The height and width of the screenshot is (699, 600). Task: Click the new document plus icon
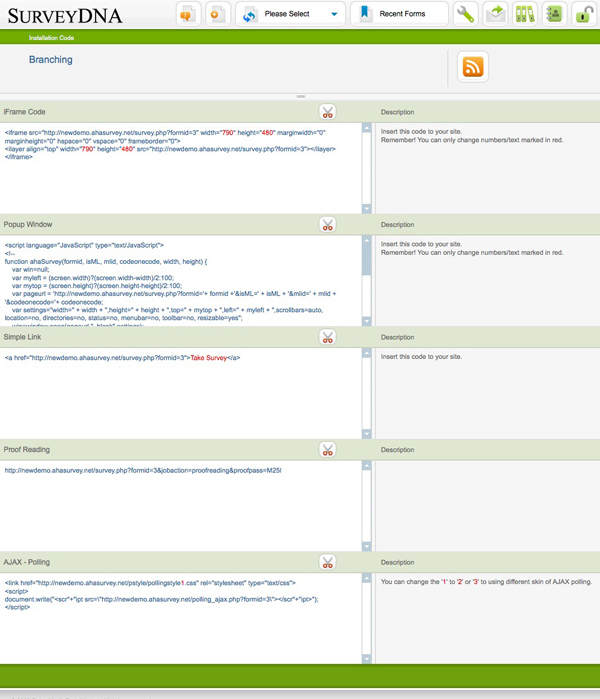[215, 14]
